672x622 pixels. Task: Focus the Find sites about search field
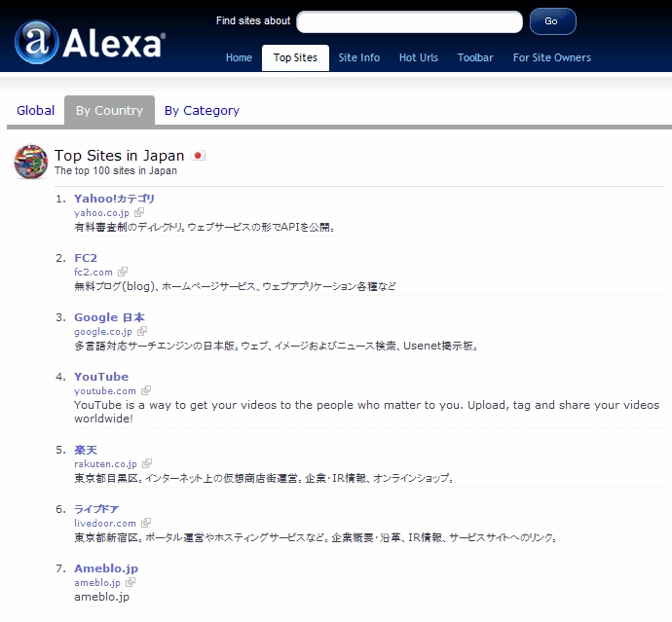409,21
